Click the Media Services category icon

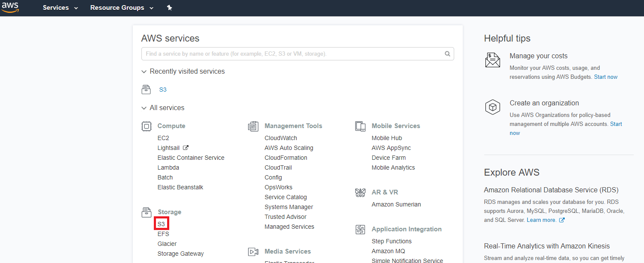pyautogui.click(x=253, y=252)
